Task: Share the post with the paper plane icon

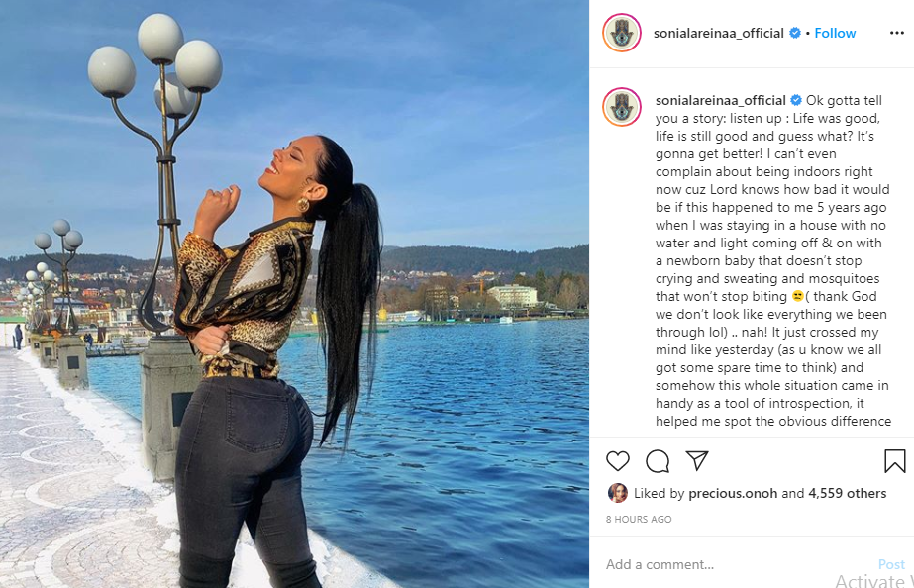Action: (697, 460)
